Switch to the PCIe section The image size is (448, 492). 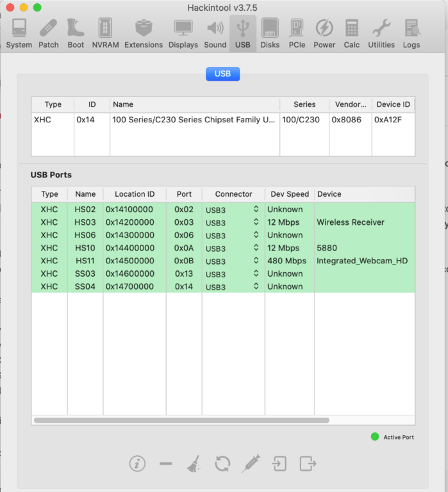(x=297, y=33)
